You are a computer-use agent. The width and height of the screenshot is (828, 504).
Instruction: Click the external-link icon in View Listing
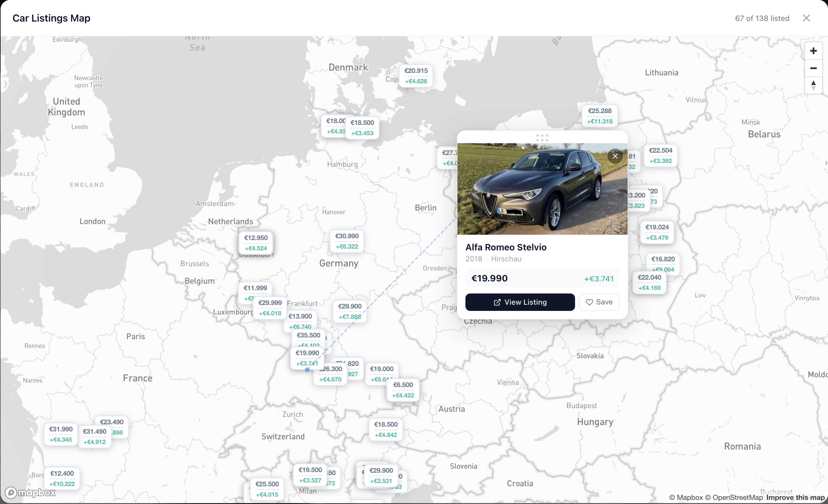497,302
